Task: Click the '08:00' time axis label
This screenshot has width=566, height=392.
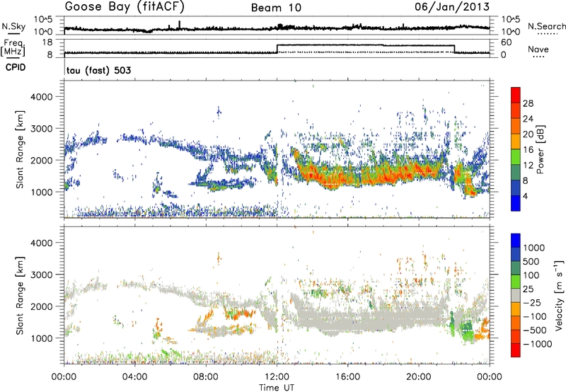Action: (206, 376)
